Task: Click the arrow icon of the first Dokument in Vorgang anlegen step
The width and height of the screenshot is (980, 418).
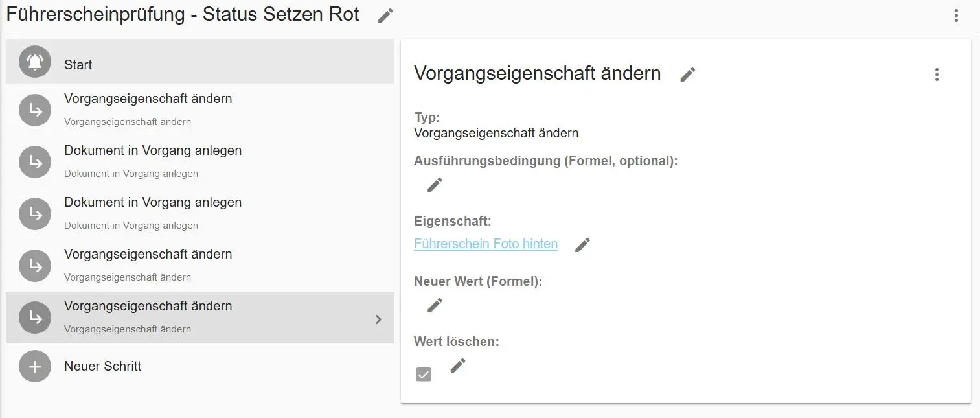Action: tap(34, 162)
